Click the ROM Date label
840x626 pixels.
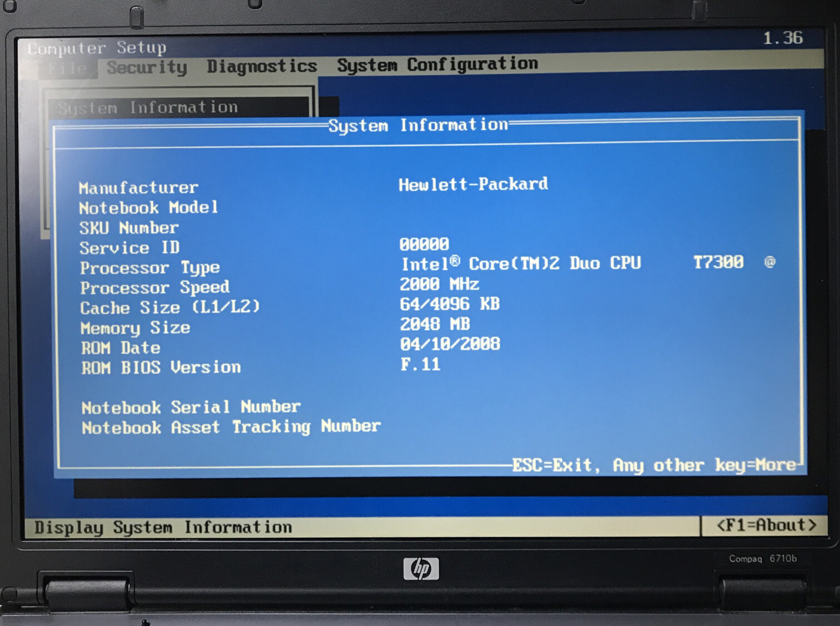coord(121,348)
